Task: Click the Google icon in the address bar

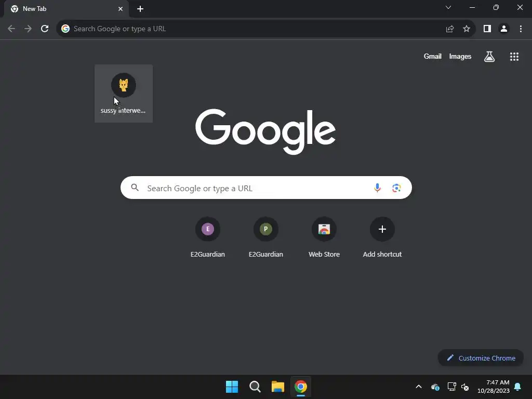Action: 65,29
